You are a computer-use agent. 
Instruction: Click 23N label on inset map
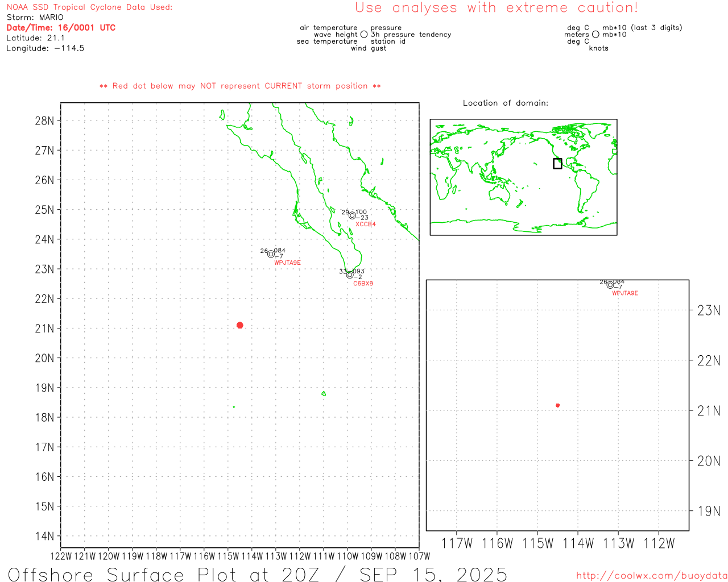pyautogui.click(x=709, y=310)
